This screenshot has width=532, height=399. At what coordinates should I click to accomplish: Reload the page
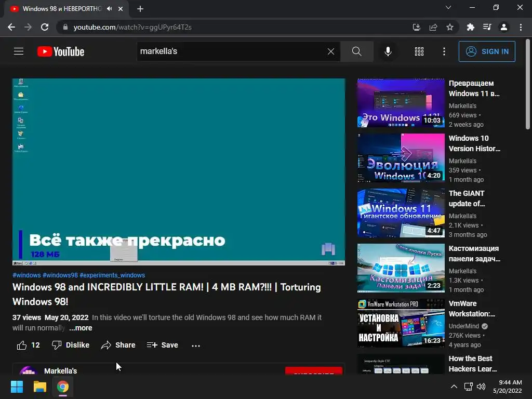(x=45, y=27)
